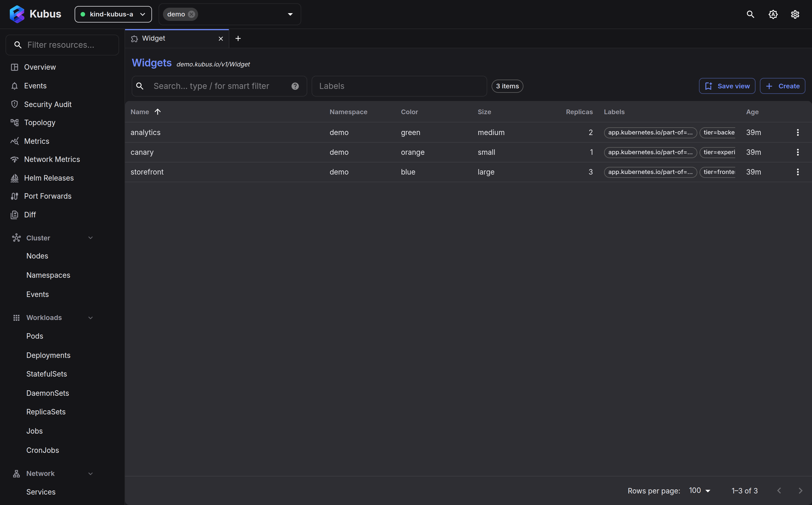Screen dimensions: 812x505
Task: Collapse the Workloads section chevron
Action: point(91,318)
